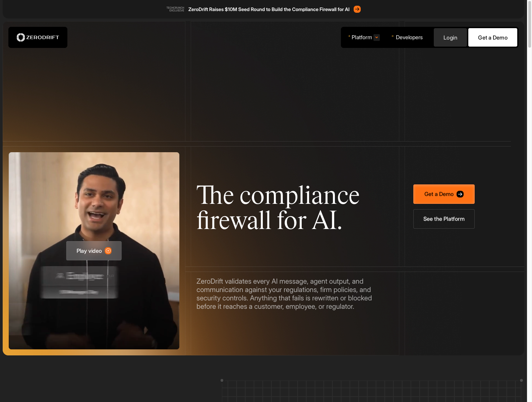Screen dimensions: 532x402
Task: Read the ZeroDrift $10M seed round announcement
Action: click(269, 9)
